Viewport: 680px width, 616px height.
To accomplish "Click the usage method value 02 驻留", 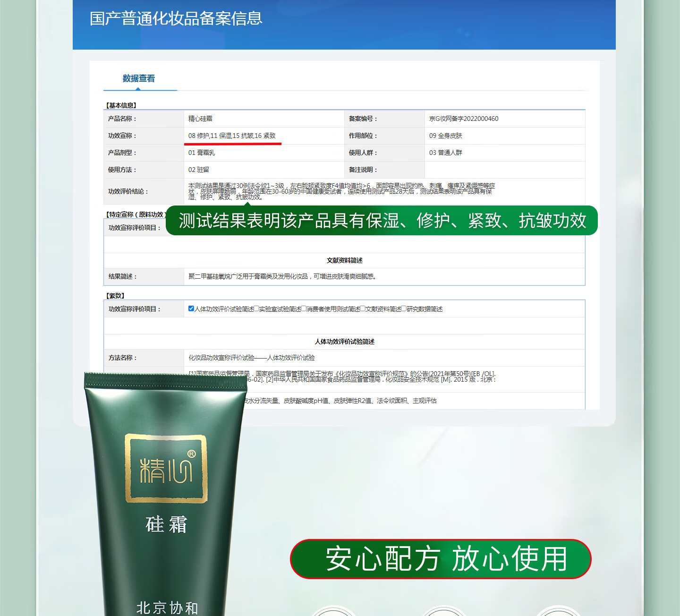I will pyautogui.click(x=199, y=170).
